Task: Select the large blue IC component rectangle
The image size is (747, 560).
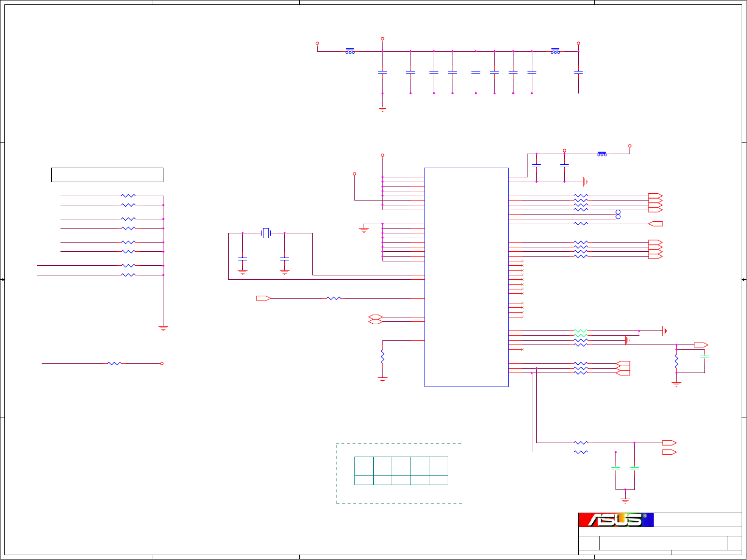Action: tap(467, 277)
